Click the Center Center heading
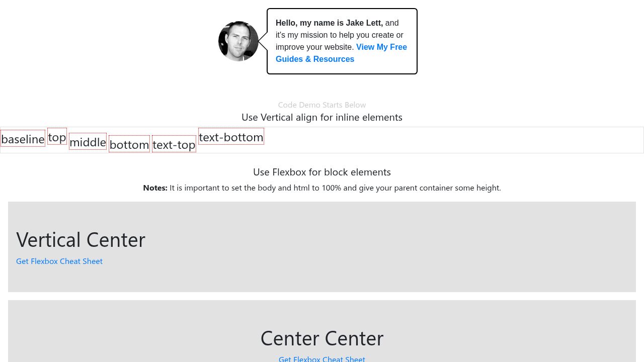Image resolution: width=644 pixels, height=362 pixels. pyautogui.click(x=321, y=337)
